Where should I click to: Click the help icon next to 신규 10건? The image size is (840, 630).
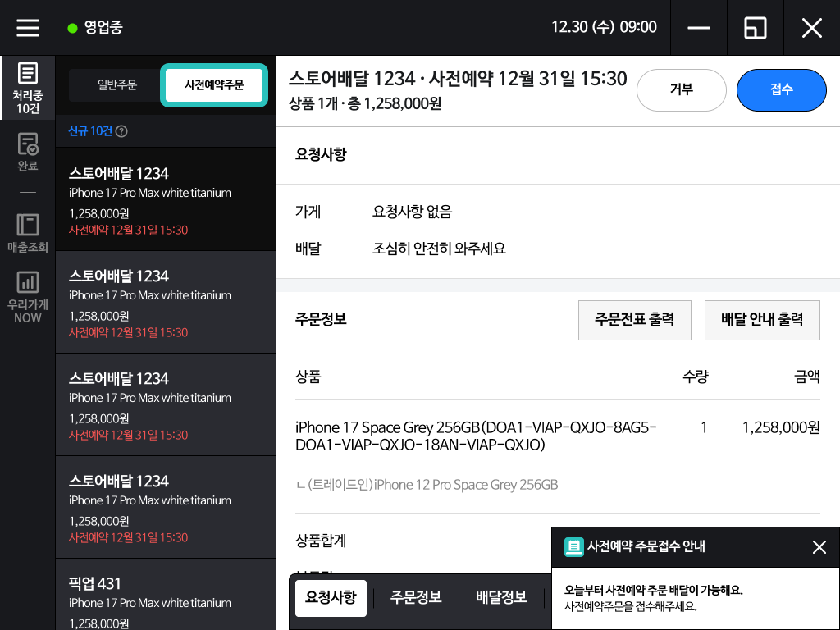pos(121,131)
